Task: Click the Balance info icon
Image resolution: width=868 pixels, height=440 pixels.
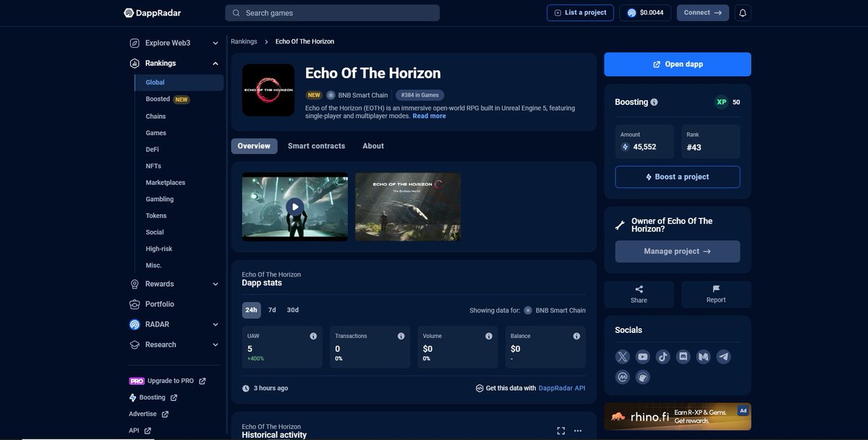Action: [x=576, y=336]
